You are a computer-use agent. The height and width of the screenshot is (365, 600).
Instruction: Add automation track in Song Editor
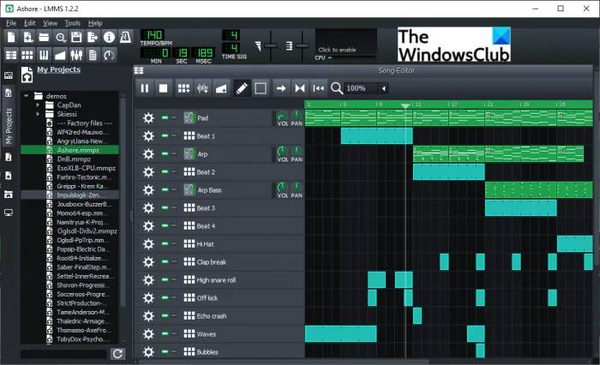[221, 88]
